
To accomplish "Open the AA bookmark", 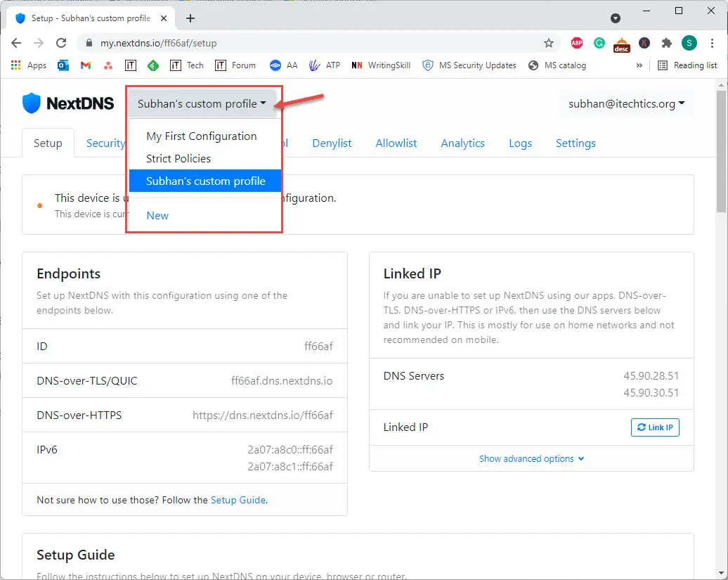I will (x=283, y=65).
